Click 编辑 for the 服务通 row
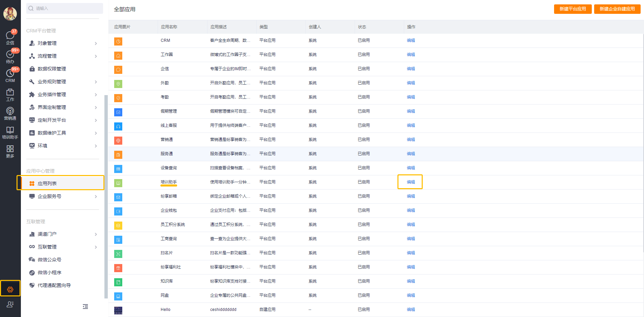 [411, 154]
